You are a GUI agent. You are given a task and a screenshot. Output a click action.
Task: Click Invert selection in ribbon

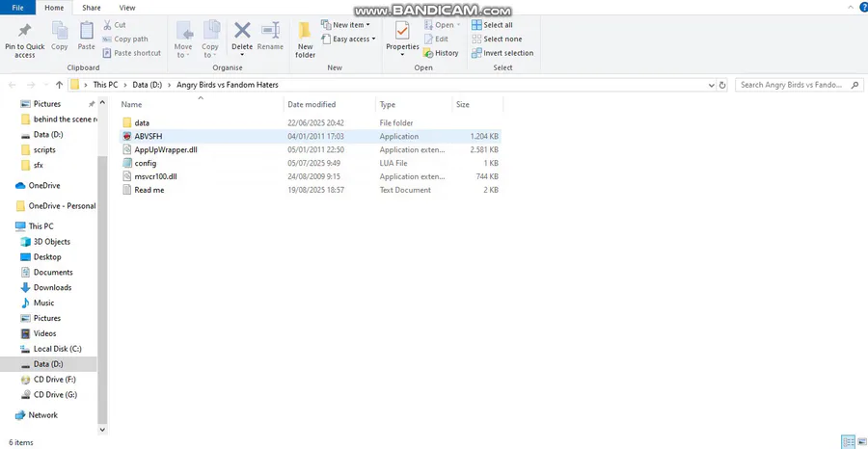click(x=502, y=53)
